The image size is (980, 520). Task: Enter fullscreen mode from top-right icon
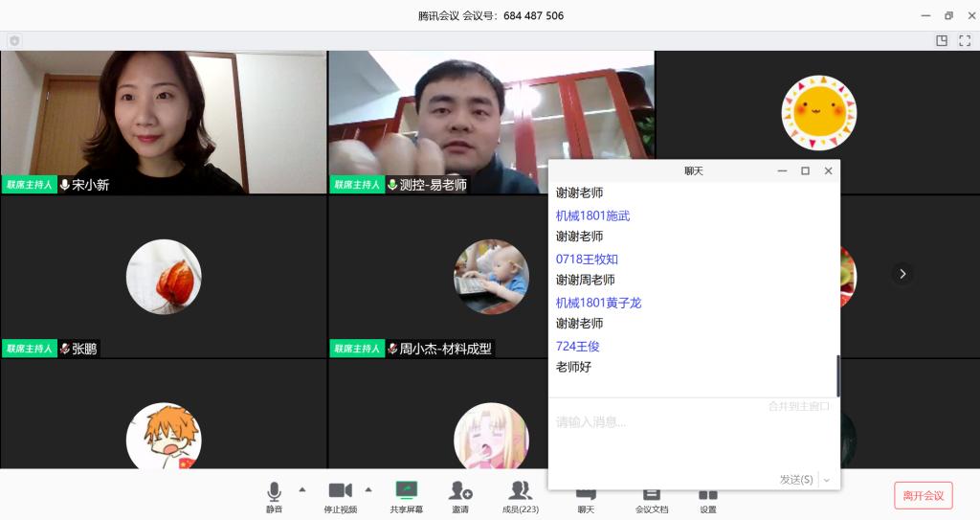(965, 41)
